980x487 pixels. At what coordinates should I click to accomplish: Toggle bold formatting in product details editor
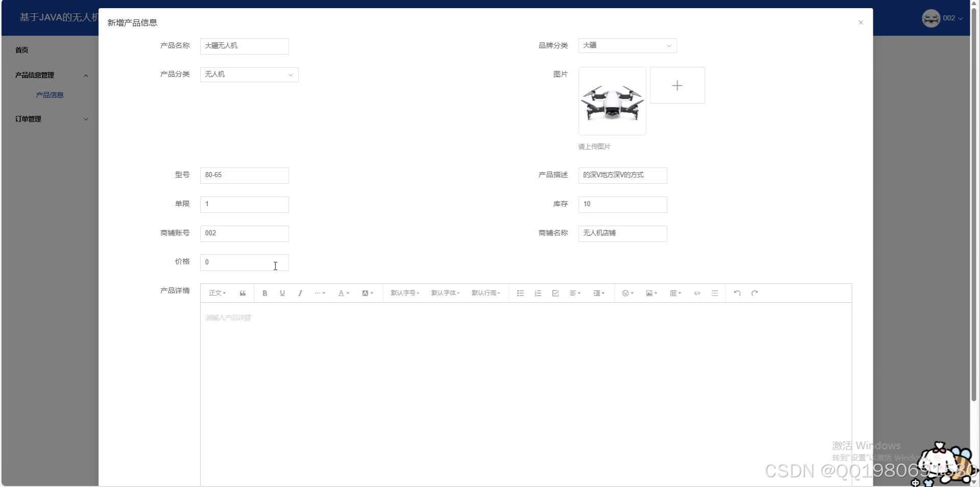[x=265, y=293]
